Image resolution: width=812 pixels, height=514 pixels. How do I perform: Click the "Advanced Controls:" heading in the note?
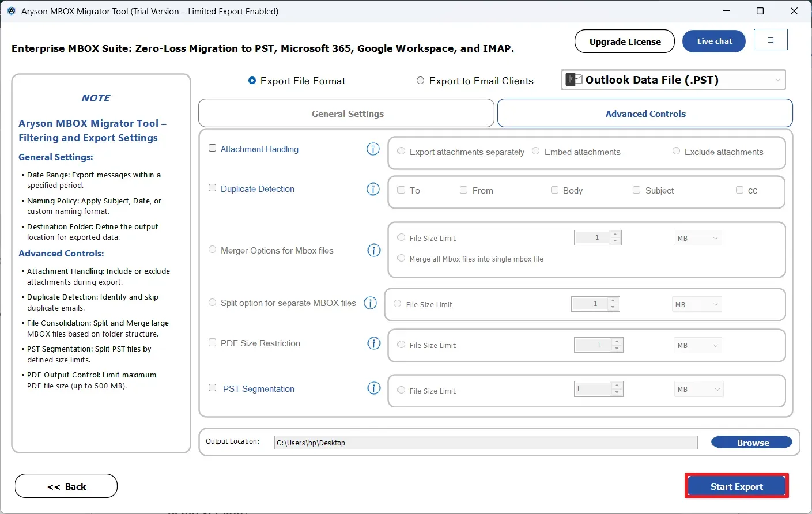(x=61, y=254)
